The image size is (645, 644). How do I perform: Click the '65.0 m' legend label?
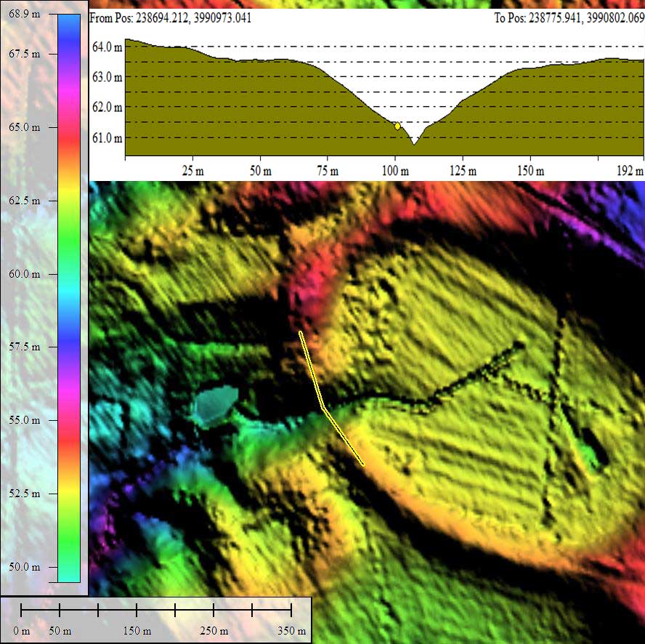tap(25, 127)
